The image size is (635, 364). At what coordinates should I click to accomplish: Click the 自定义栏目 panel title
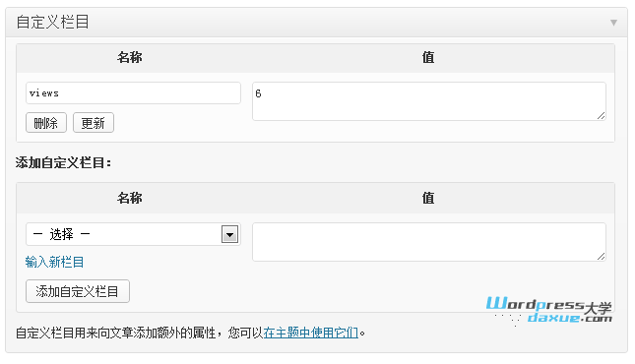52,22
